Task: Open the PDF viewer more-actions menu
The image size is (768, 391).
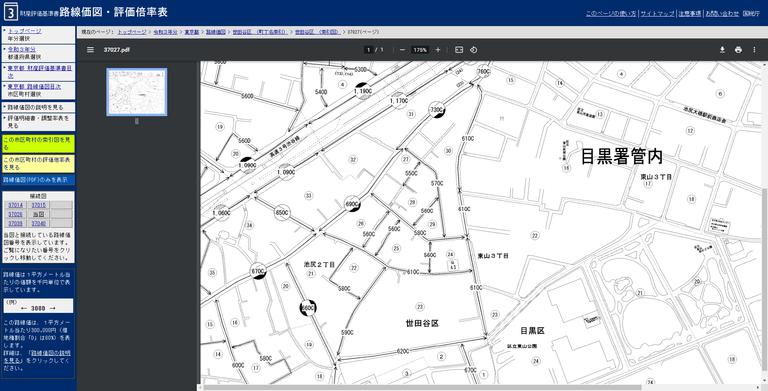Action: point(754,49)
